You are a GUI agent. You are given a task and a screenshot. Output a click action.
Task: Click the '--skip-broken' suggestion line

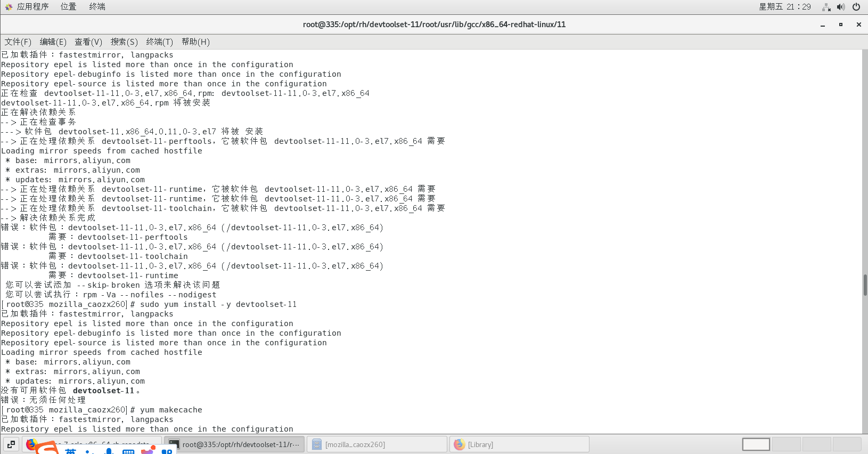pyautogui.click(x=112, y=285)
